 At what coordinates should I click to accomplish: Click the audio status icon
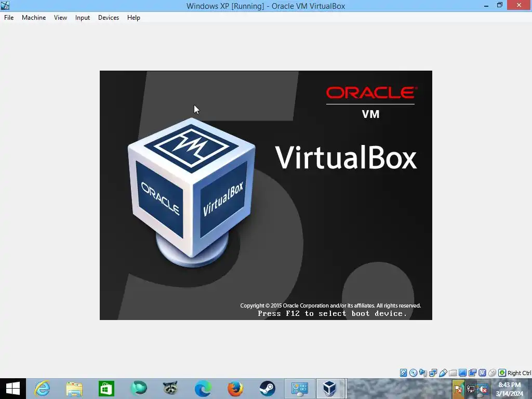coord(423,373)
